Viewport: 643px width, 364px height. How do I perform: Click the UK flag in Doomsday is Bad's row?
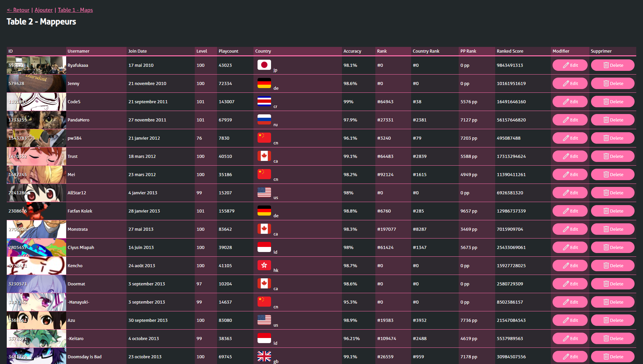[264, 356]
